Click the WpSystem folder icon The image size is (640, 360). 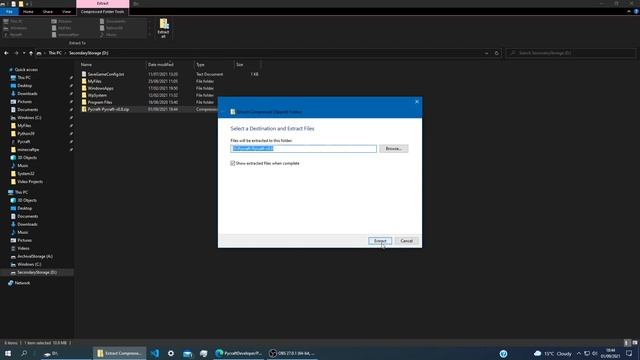tap(84, 95)
